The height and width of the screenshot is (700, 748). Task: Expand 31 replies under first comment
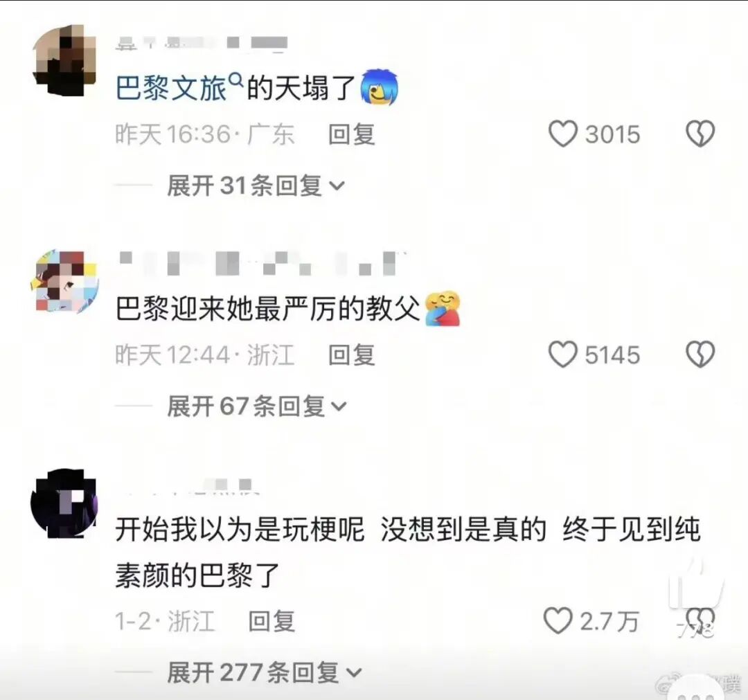click(256, 186)
